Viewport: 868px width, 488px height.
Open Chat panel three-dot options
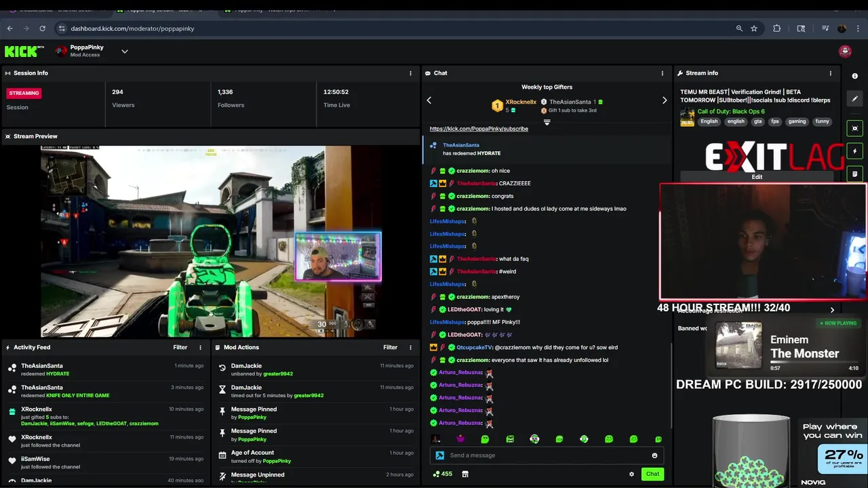click(x=663, y=73)
